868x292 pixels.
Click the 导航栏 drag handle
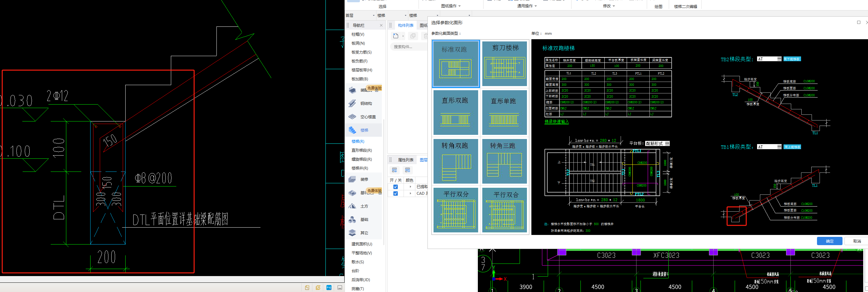(348, 25)
